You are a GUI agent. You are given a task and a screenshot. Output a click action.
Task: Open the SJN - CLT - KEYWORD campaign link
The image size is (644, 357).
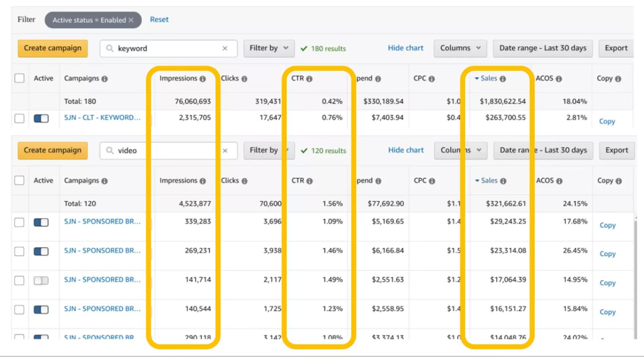(x=103, y=117)
